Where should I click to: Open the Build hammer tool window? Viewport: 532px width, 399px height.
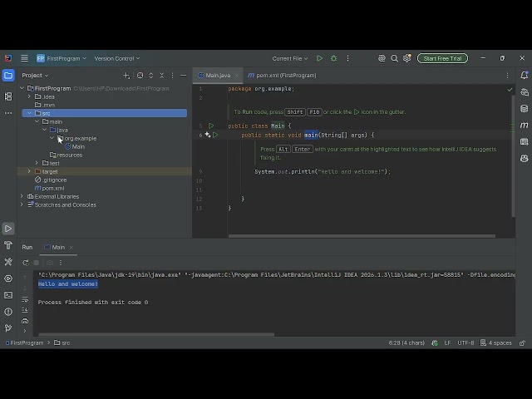coord(8,245)
